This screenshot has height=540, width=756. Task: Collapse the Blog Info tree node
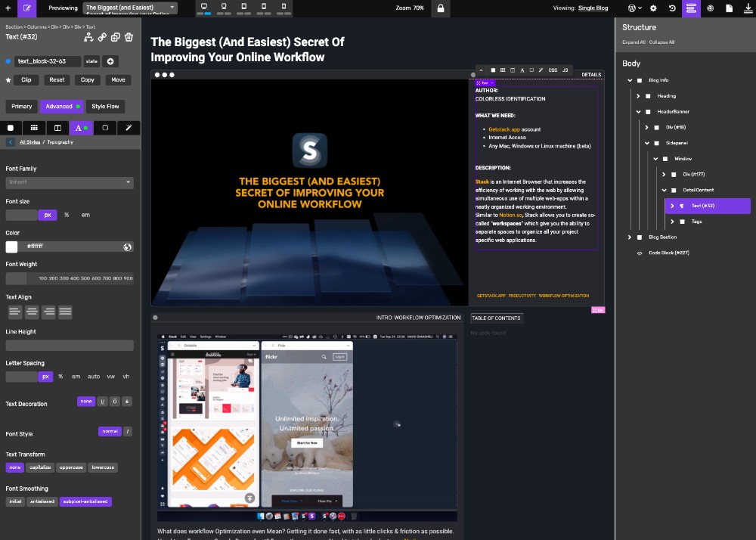point(631,80)
